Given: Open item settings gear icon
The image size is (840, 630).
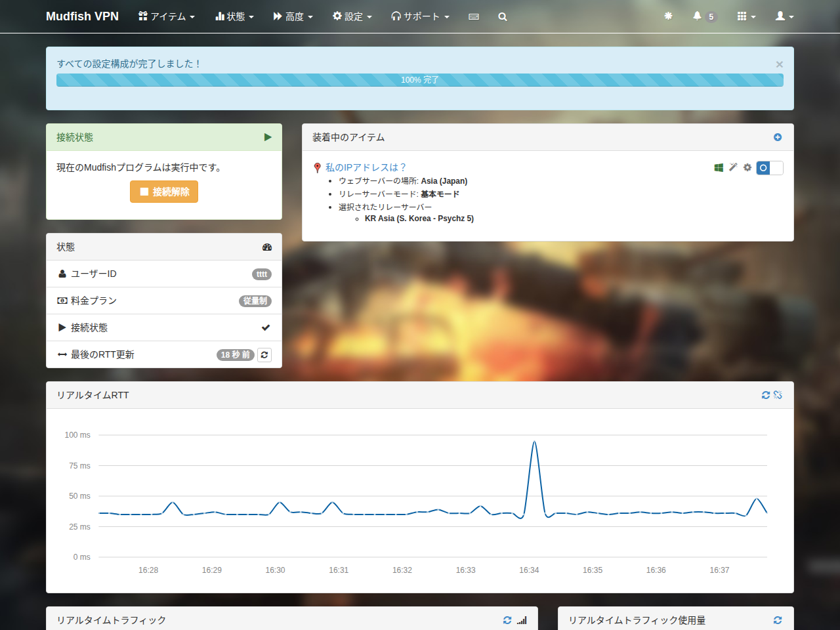Looking at the screenshot, I should (747, 167).
